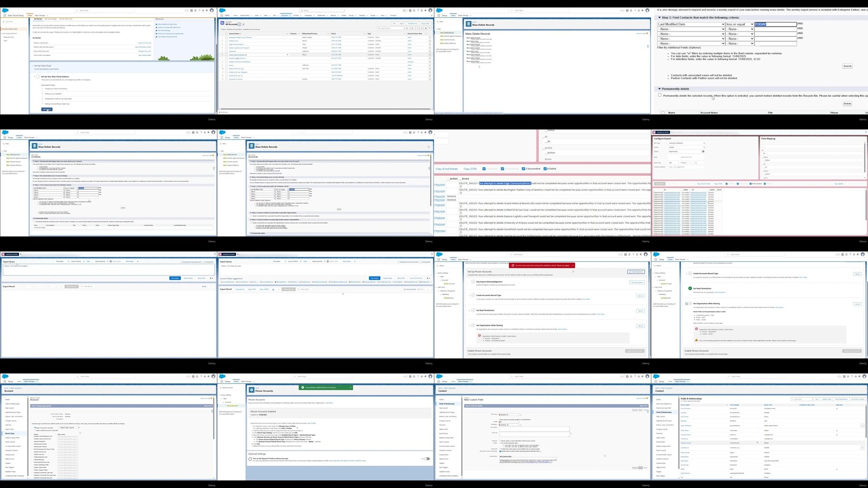Click Run Export in the frame with field suggestions
This screenshot has width=868, height=488.
[x=374, y=278]
